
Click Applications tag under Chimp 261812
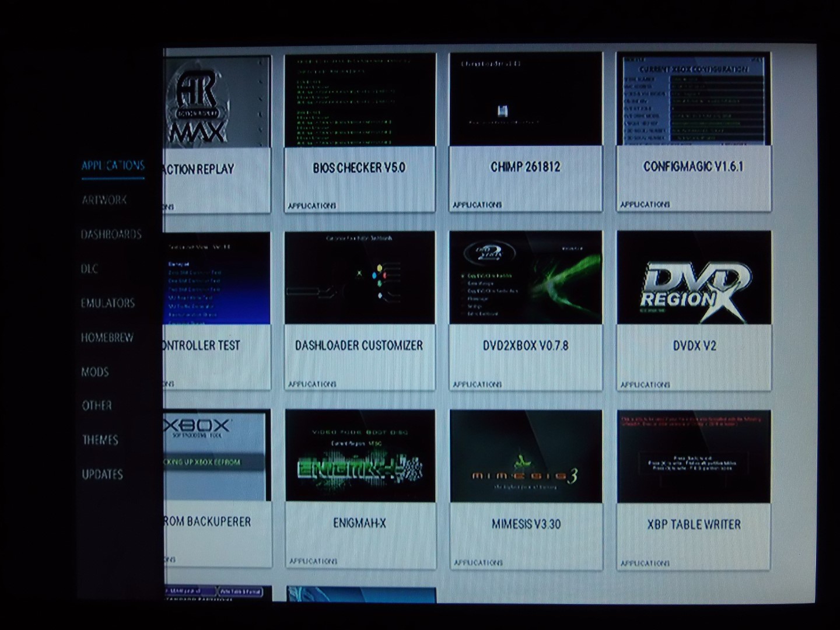tap(477, 205)
